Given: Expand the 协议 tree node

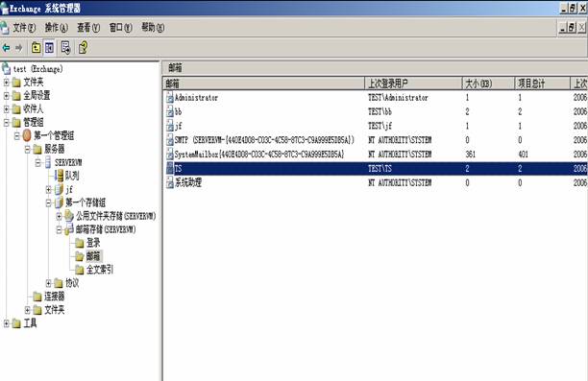Looking at the screenshot, I should coord(48,283).
